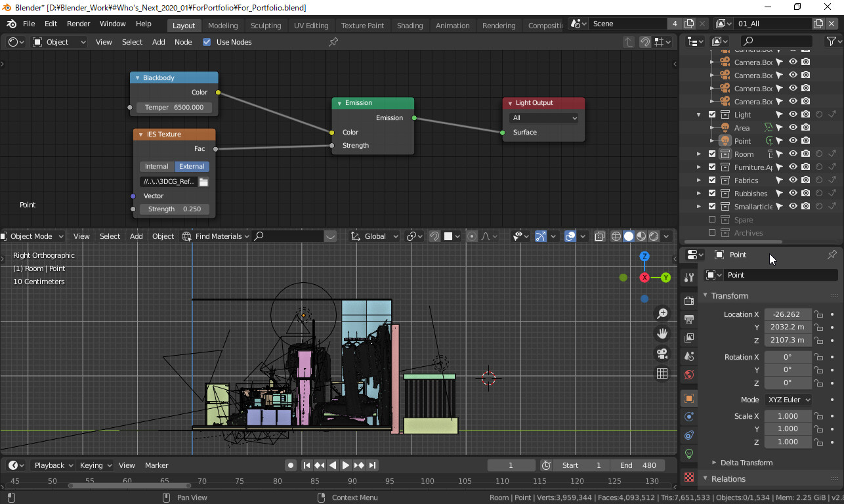The height and width of the screenshot is (504, 844).
Task: Open the XYZ Euler rotation mode dropdown
Action: [788, 400]
